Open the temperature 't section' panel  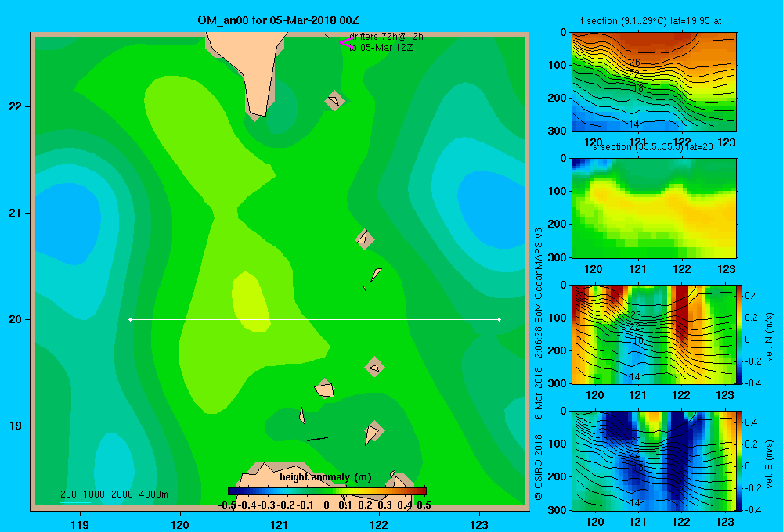(x=654, y=82)
